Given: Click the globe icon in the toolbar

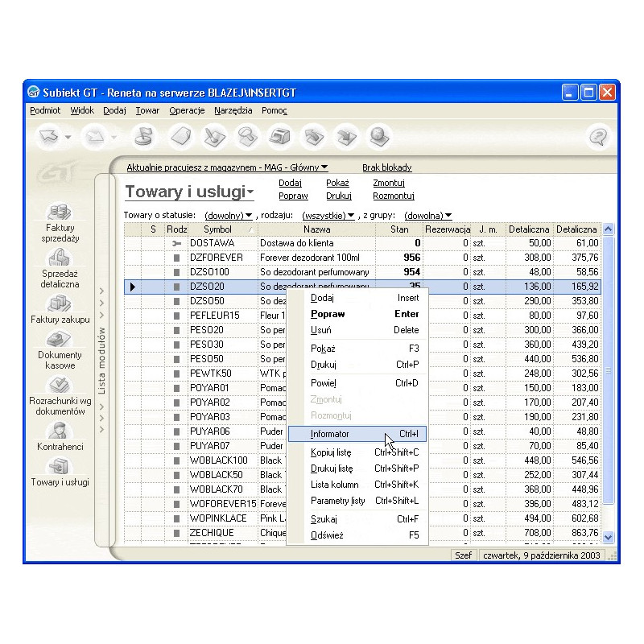Looking at the screenshot, I should tap(380, 138).
